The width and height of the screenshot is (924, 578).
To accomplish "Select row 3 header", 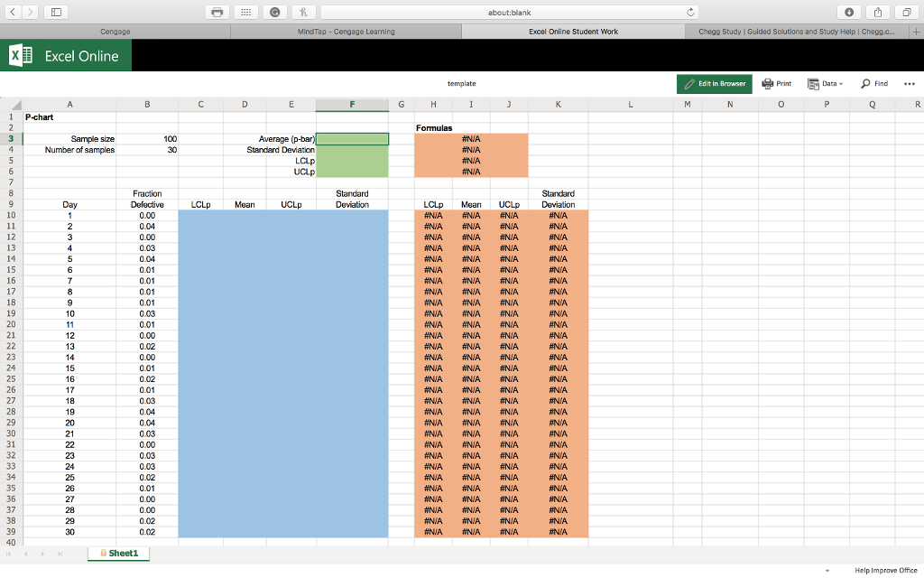I will [x=11, y=139].
